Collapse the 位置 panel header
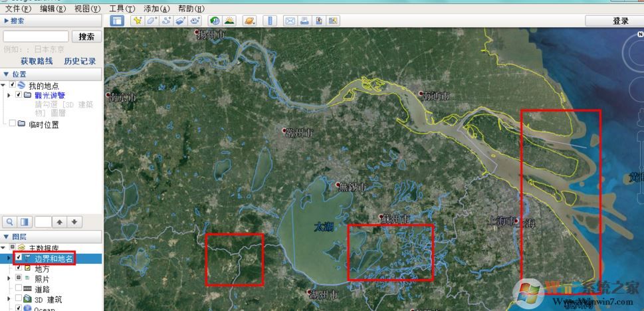Image resolution: width=644 pixels, height=311 pixels. 51,74
